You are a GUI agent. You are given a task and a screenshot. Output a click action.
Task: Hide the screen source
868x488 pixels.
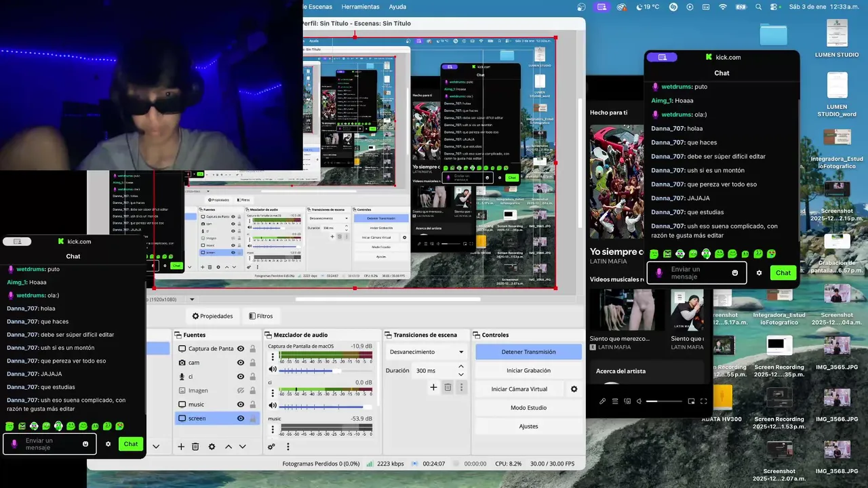pos(240,418)
